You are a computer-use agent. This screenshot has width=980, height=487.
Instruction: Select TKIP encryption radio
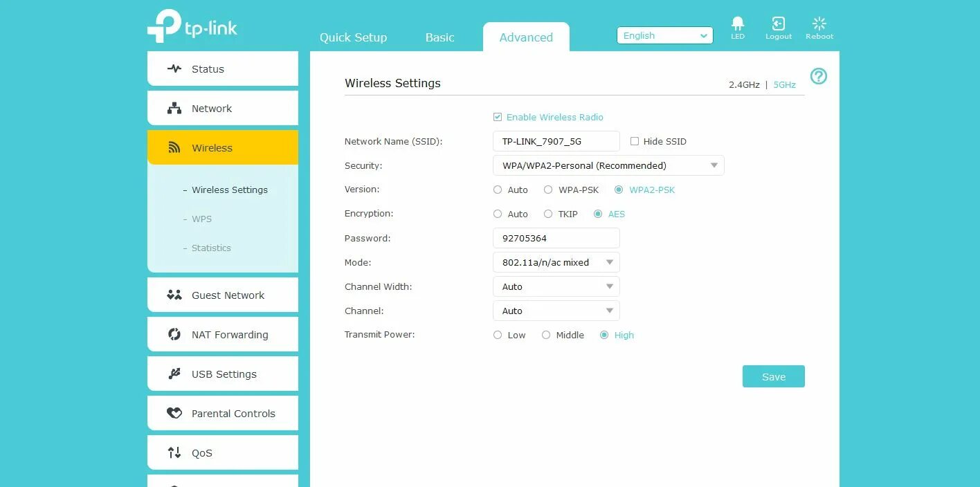[548, 214]
